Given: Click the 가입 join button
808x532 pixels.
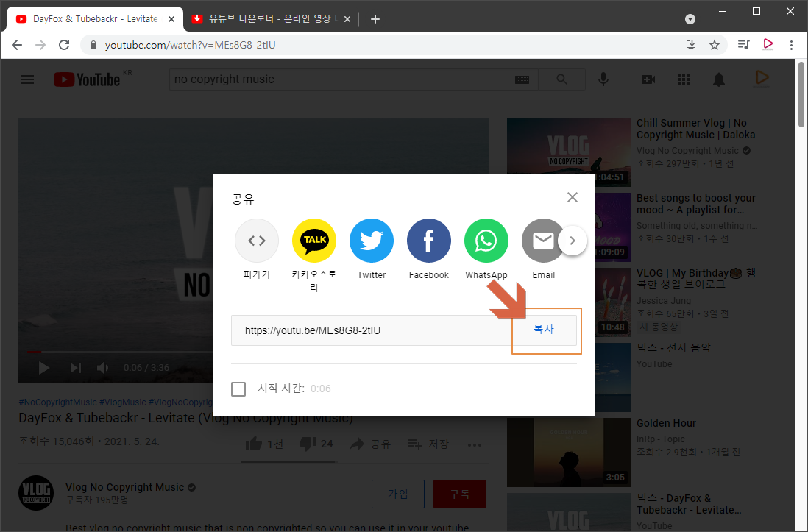Looking at the screenshot, I should (x=398, y=494).
